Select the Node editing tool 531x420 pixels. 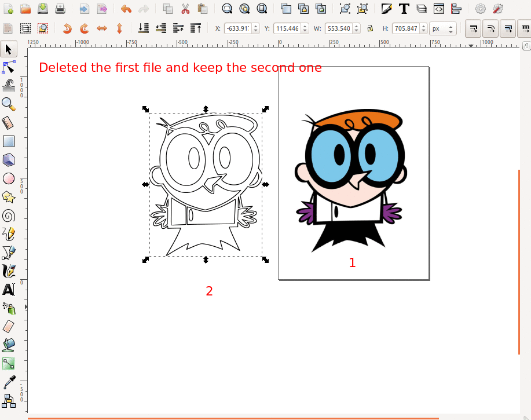tap(9, 68)
